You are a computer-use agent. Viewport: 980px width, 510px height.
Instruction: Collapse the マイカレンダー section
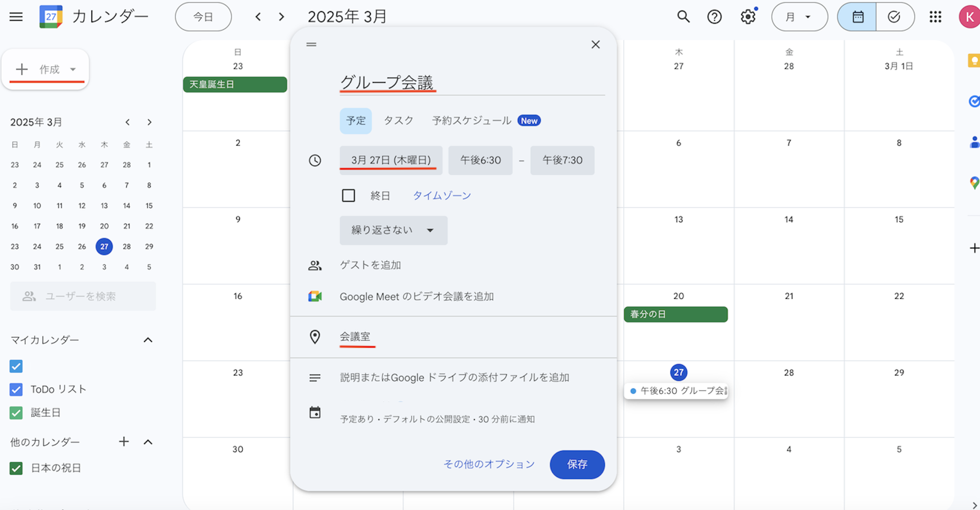tap(148, 340)
